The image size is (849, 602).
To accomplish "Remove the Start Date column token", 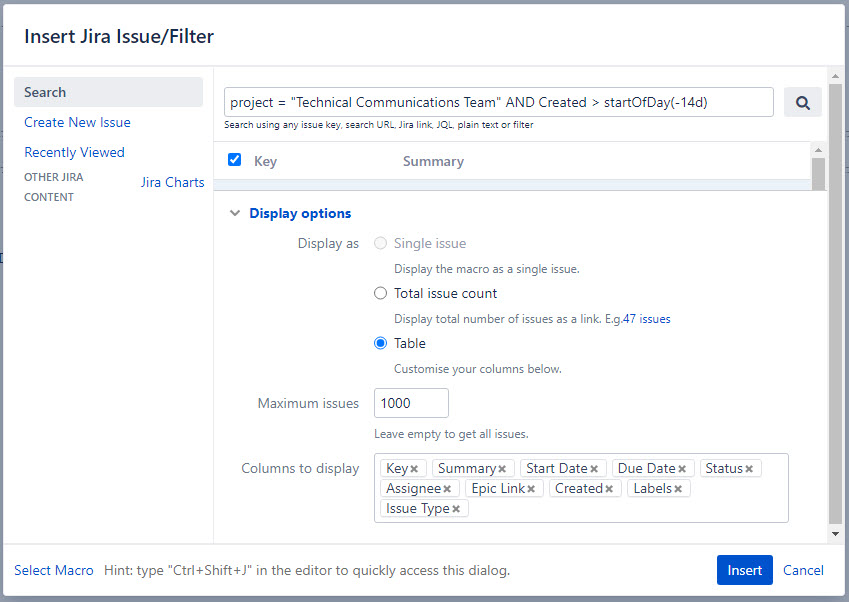I will 593,467.
